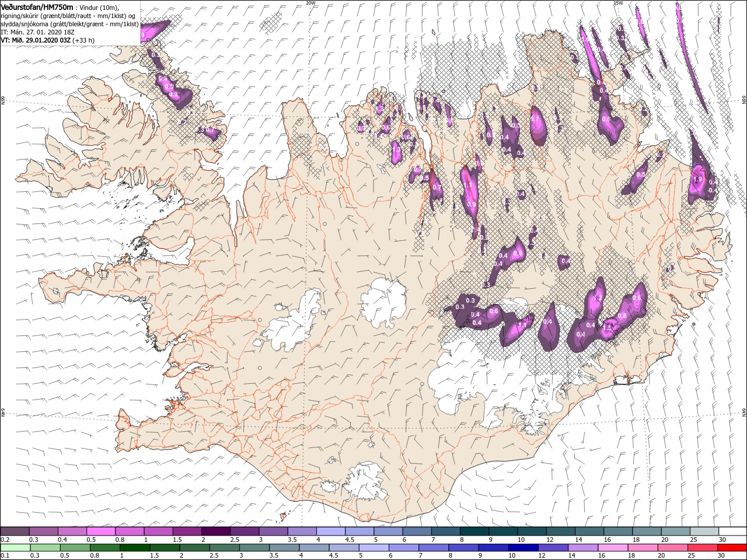This screenshot has width=747, height=560.
Task: Click the lavender 4 swatch in upper scale
Action: 331,531
